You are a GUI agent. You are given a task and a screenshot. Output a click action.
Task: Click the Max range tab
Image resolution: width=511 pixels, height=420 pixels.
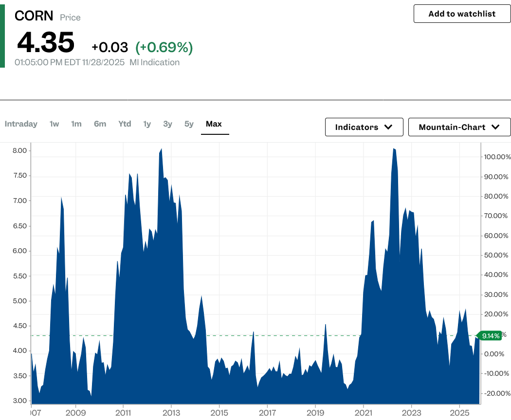214,124
